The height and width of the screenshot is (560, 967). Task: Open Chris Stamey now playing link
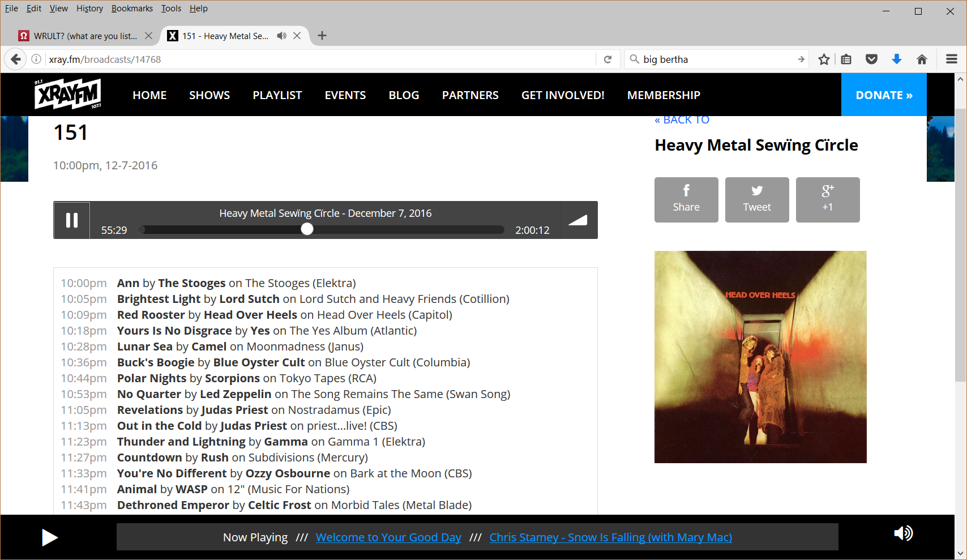611,537
